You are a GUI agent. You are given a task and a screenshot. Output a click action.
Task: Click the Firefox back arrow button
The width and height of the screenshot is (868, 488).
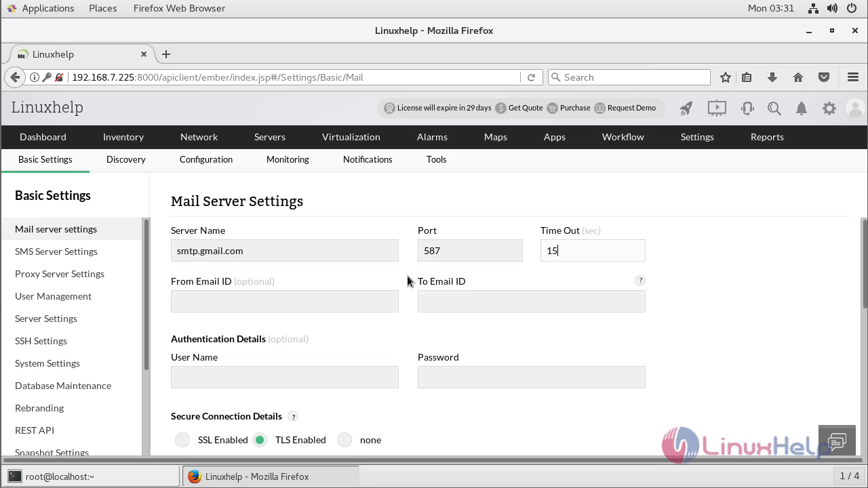pos(16,77)
